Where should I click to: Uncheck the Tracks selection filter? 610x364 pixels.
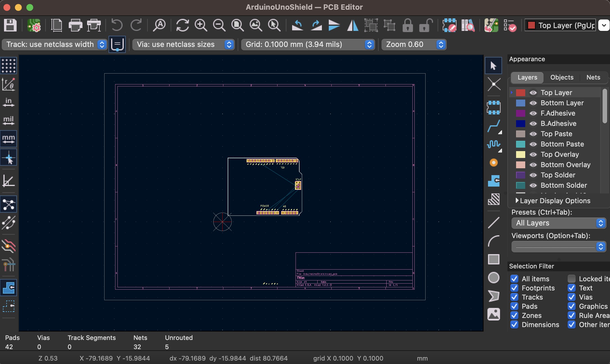point(514,297)
